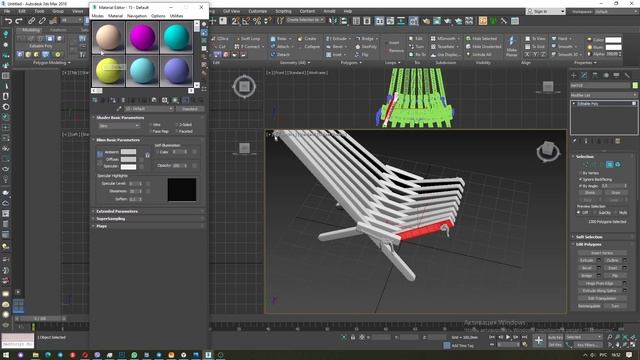
Task: Click the Undo arrow icon
Action: coord(8,20)
